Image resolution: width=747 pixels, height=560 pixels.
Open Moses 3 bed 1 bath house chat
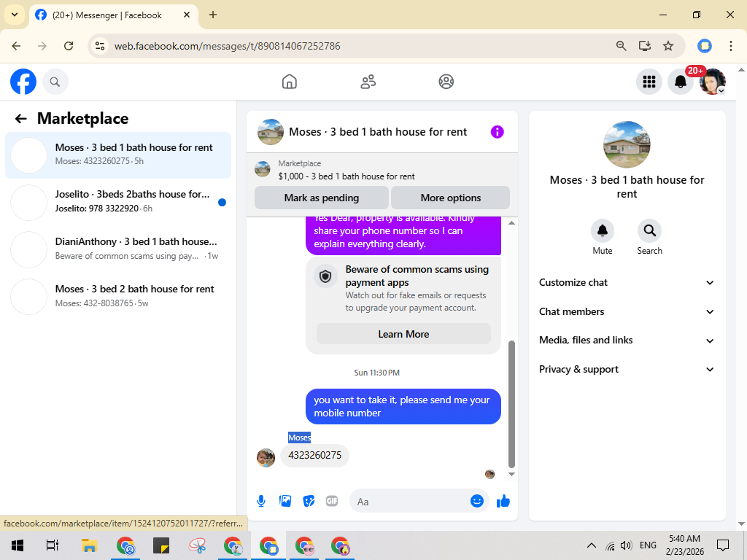tap(118, 155)
